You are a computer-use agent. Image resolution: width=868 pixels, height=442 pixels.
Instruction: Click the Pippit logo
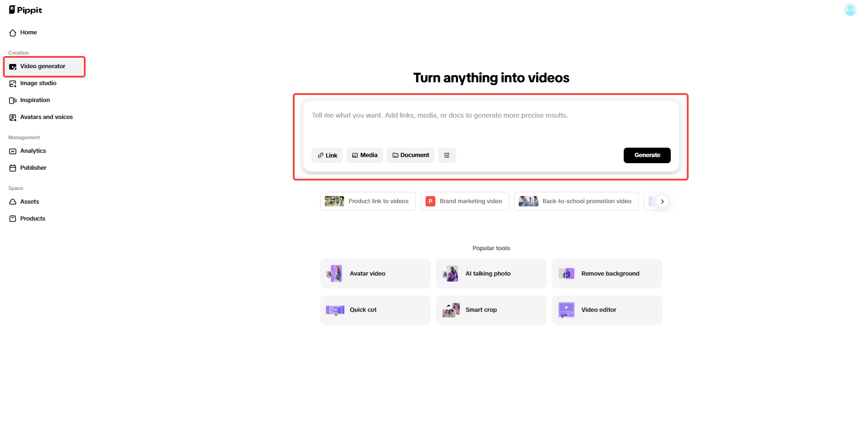click(25, 9)
